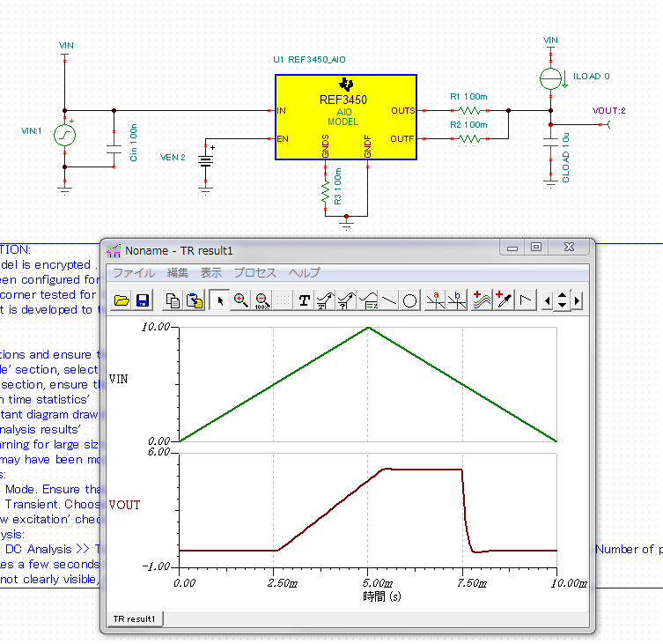Click the legend icon

pos(368,300)
